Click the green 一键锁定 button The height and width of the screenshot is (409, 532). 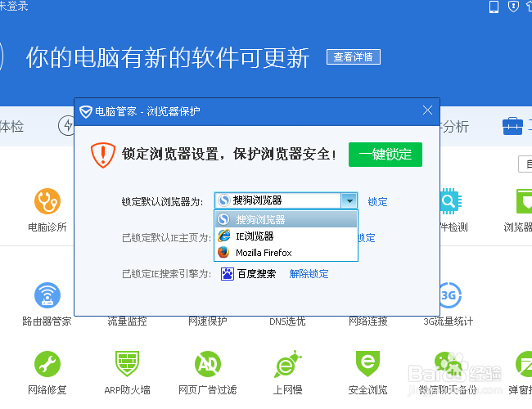coord(385,155)
